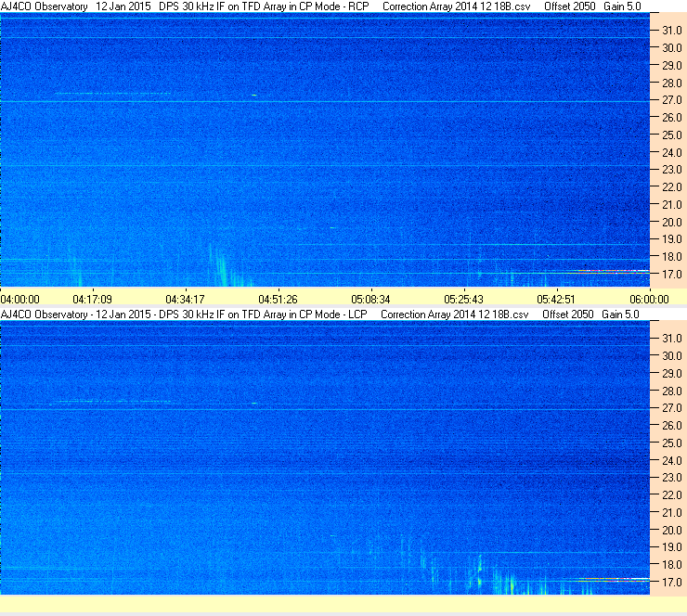687x616 pixels.
Task: Click 31.0 frequency label in LCP panel
Action: (x=671, y=339)
